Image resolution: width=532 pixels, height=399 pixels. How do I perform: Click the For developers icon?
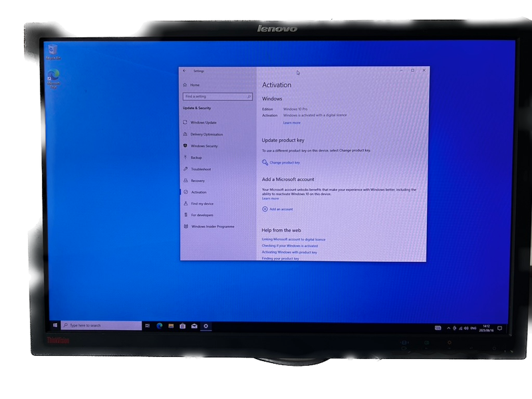coord(186,215)
